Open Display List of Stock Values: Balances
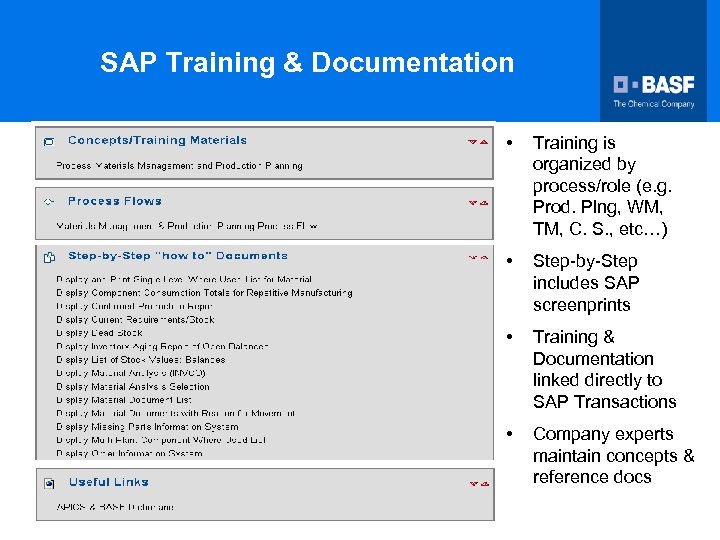The height and width of the screenshot is (540, 720). pyautogui.click(x=141, y=360)
